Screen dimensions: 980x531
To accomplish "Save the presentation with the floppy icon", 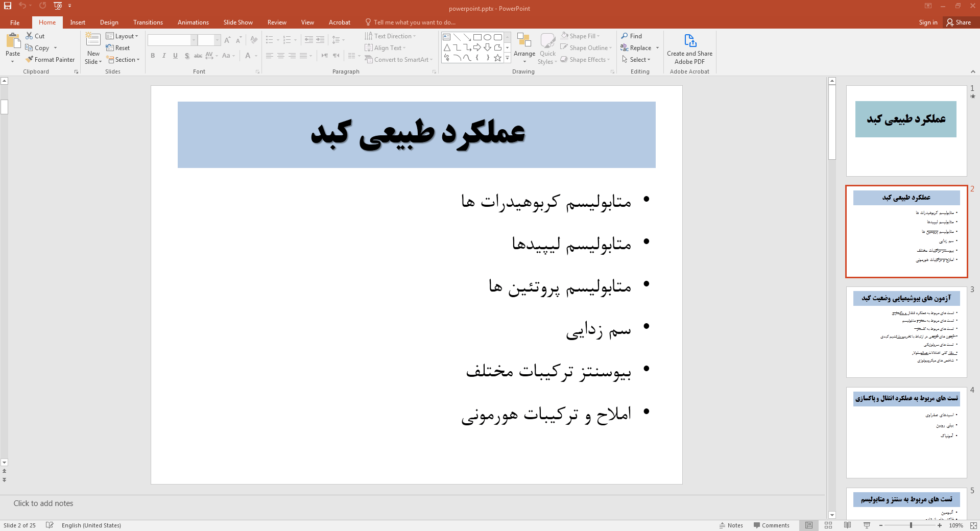I will pyautogui.click(x=8, y=6).
